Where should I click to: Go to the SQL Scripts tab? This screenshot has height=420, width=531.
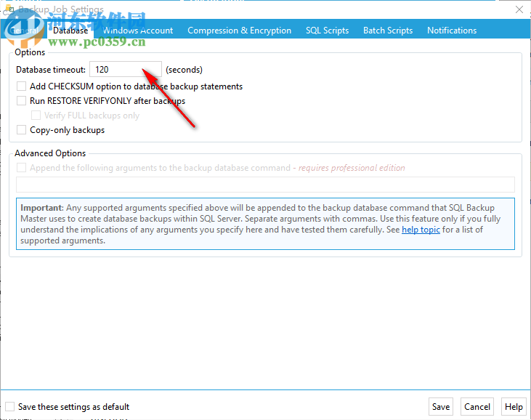coord(327,31)
